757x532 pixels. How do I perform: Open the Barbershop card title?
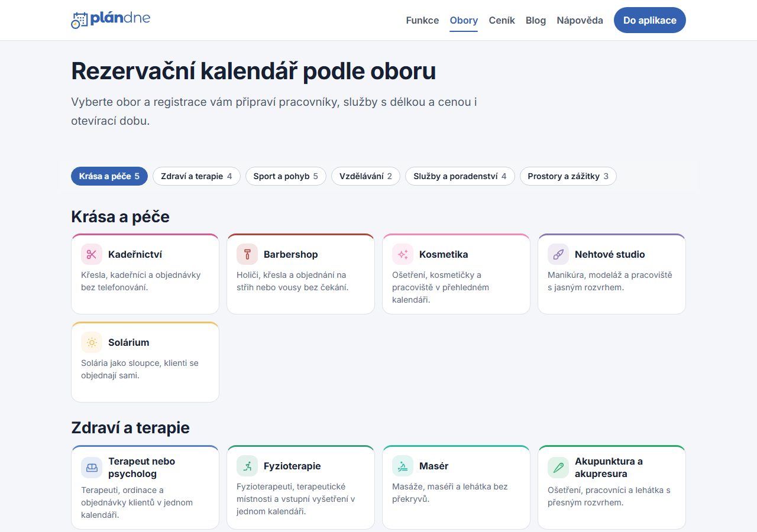click(291, 254)
